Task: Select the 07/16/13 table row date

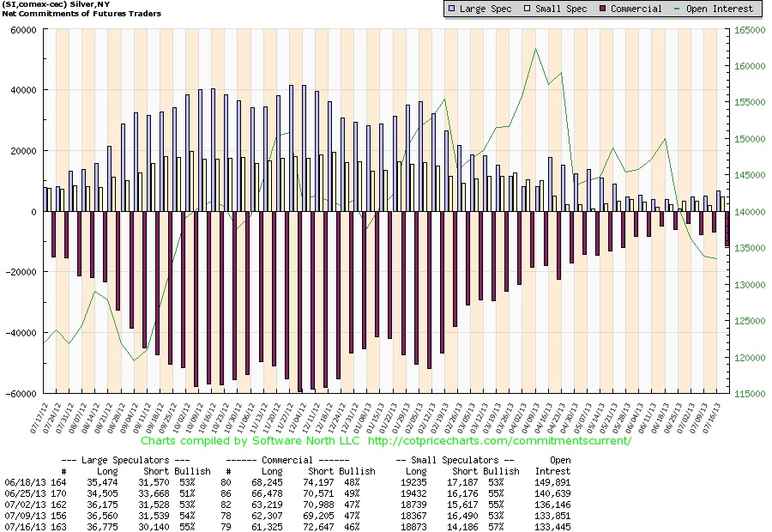Action: [21, 524]
